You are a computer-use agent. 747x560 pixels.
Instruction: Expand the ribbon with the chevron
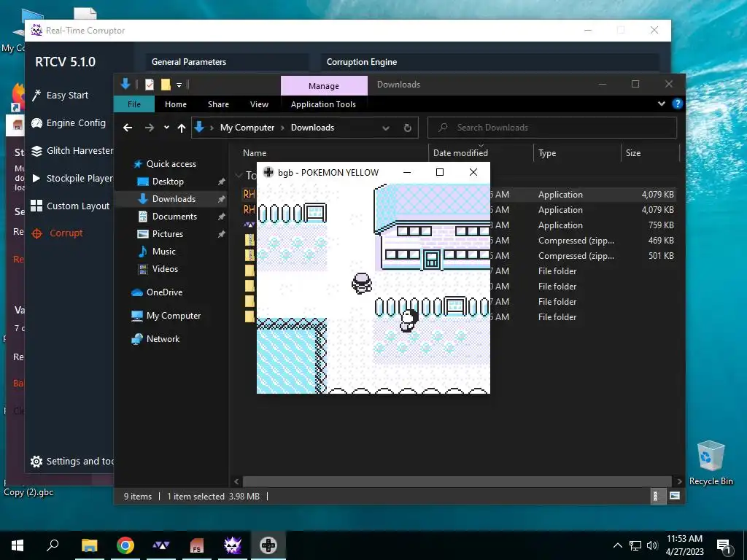661,104
